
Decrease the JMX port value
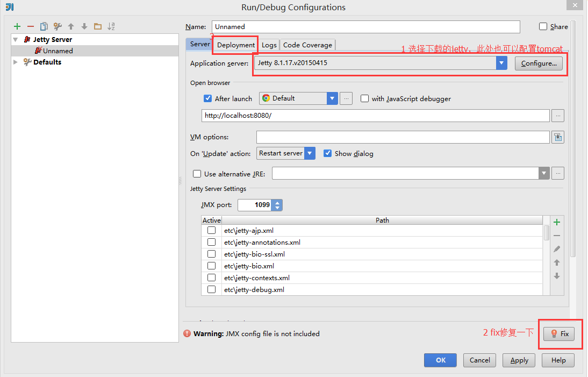277,208
